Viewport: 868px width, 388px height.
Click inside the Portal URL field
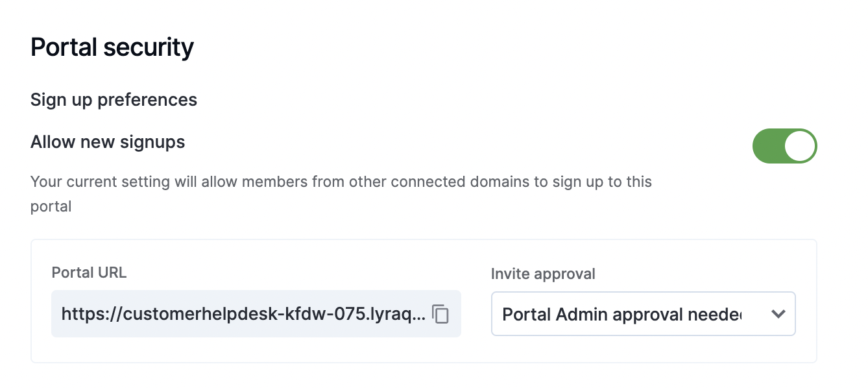pyautogui.click(x=256, y=314)
